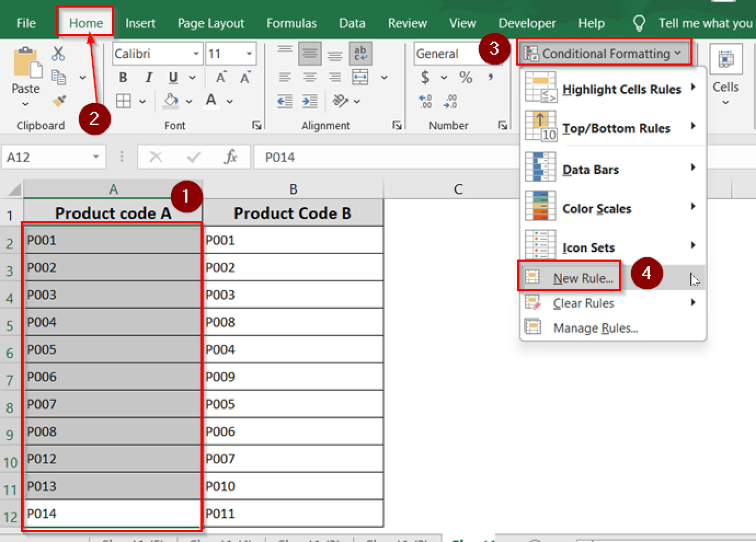
Task: Select the Wrap Text icon
Action: [360, 53]
